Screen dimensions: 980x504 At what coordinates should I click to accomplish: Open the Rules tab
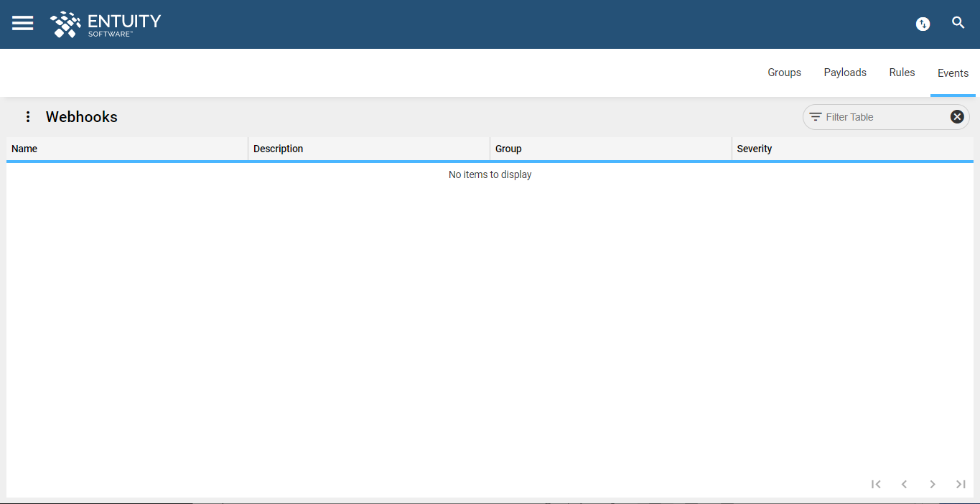[902, 73]
